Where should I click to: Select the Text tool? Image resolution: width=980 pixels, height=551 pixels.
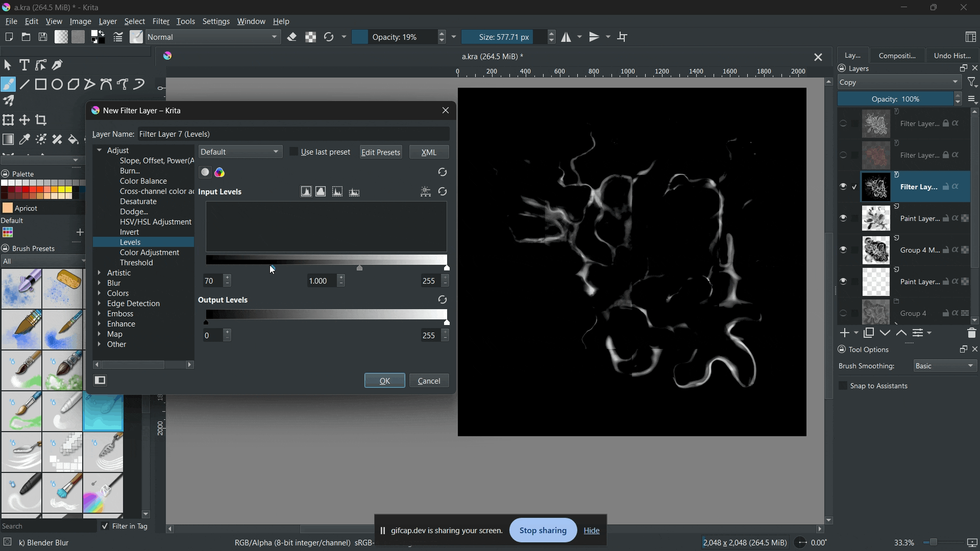(x=24, y=65)
